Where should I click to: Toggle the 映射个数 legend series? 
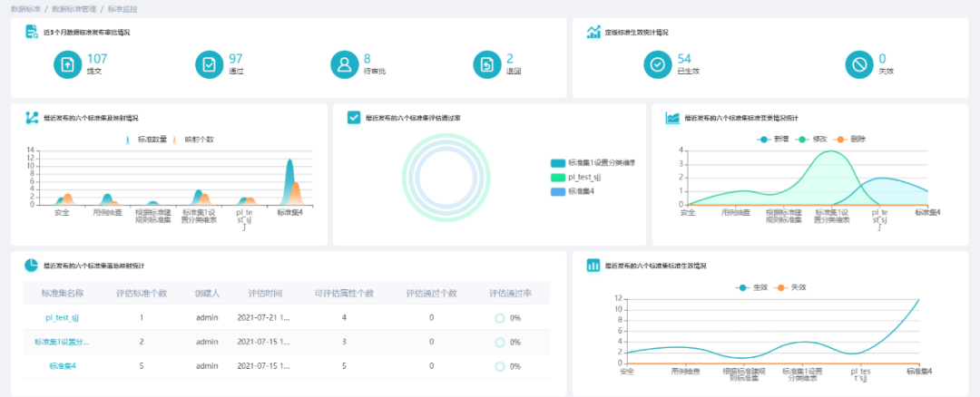tap(194, 140)
